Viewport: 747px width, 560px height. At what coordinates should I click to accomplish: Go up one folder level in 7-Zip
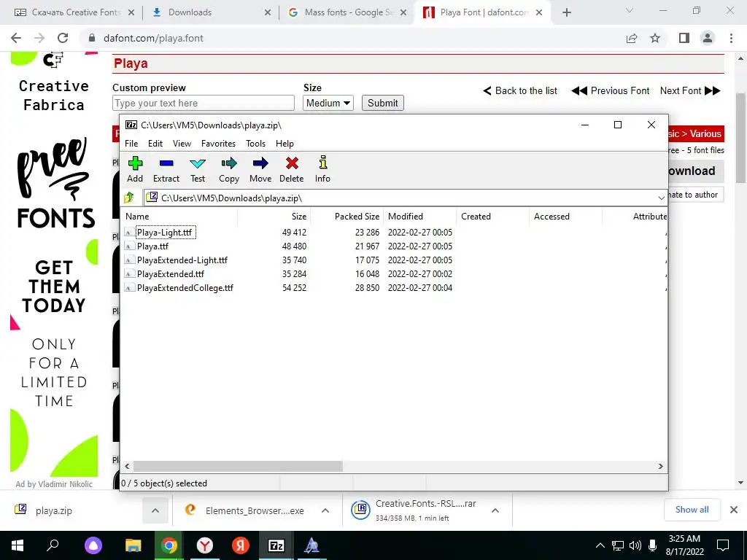(129, 197)
